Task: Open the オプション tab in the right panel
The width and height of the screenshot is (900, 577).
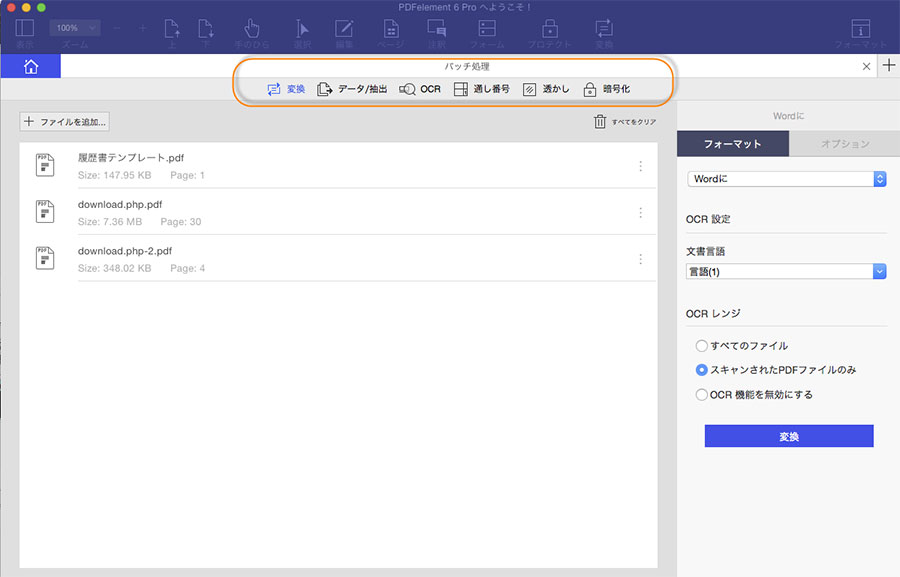Action: point(845,144)
